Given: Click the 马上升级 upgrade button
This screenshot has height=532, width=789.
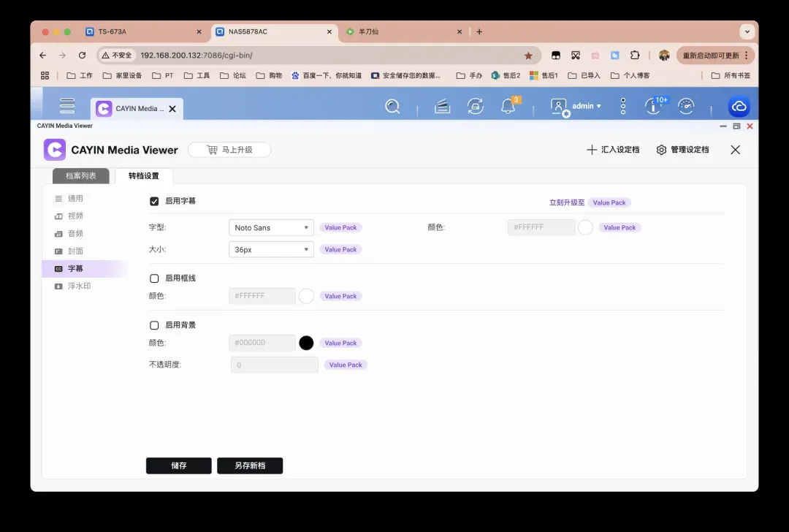Looking at the screenshot, I should 229,150.
